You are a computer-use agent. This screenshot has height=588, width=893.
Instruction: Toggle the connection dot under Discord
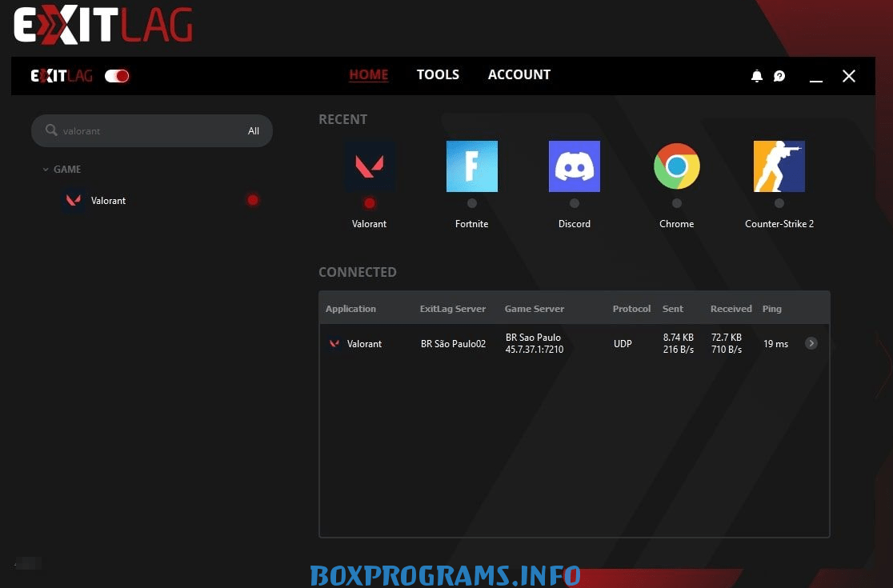point(574,203)
